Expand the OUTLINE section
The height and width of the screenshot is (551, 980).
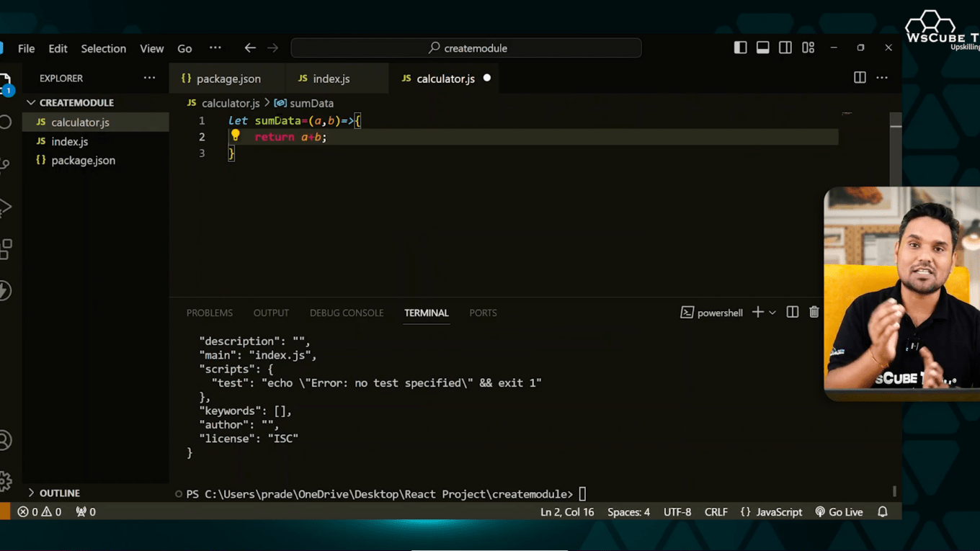coord(96,493)
